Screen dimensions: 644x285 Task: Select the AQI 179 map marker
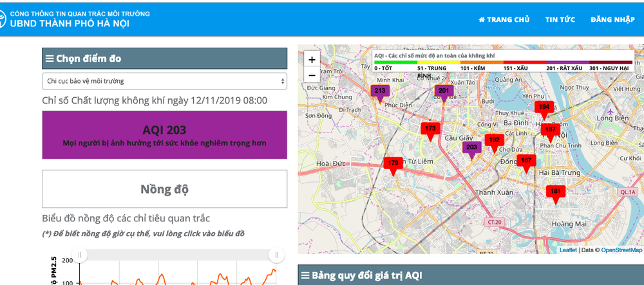point(393,166)
